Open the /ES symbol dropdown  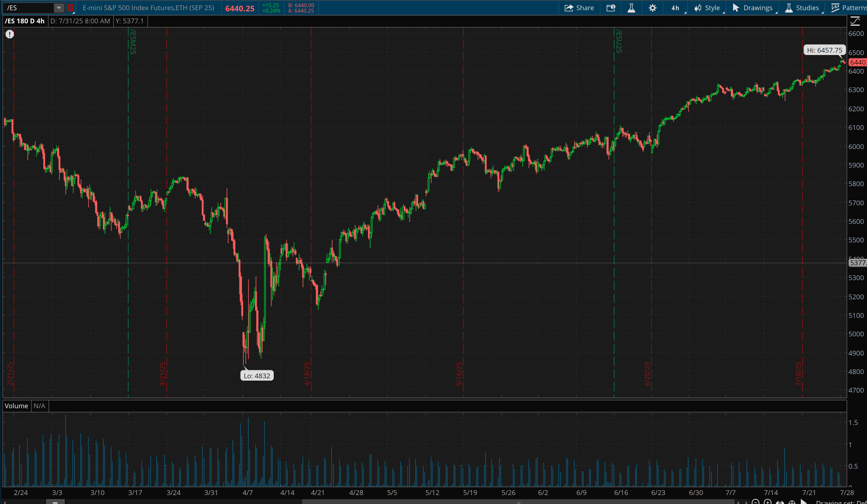58,7
